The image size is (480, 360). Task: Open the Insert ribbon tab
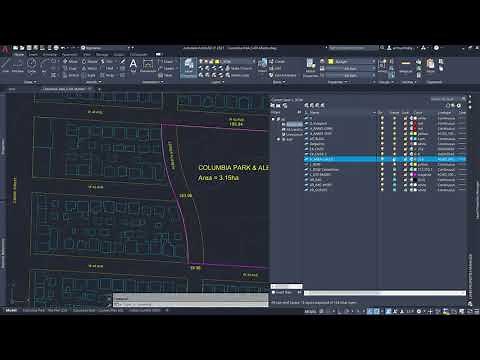33,54
